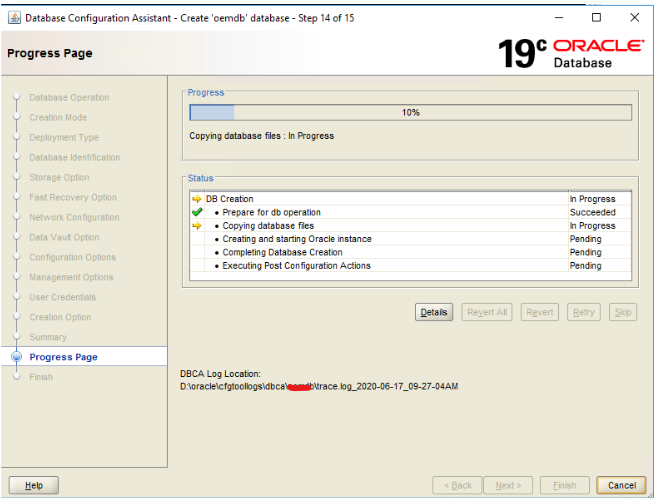Click the DBCA trace log file path
The height and width of the screenshot is (498, 655).
pyautogui.click(x=318, y=386)
